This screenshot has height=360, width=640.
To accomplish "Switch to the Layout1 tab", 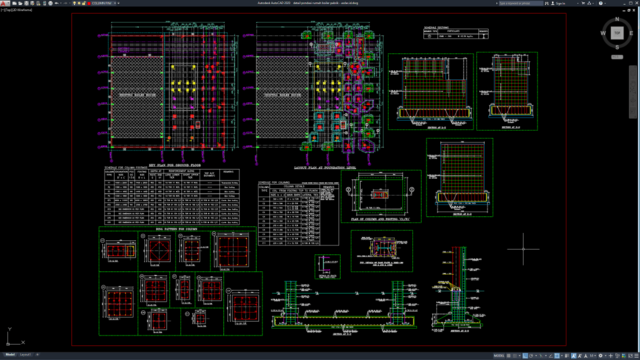I will pos(25,355).
